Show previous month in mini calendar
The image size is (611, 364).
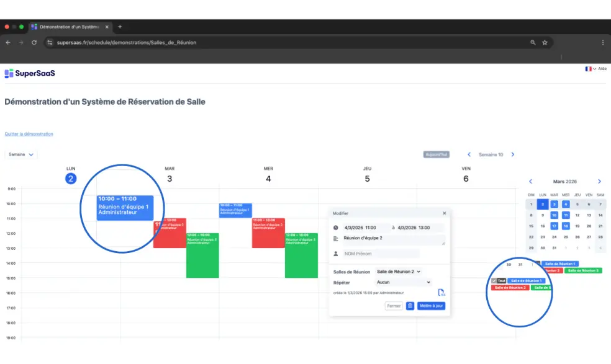tap(530, 182)
